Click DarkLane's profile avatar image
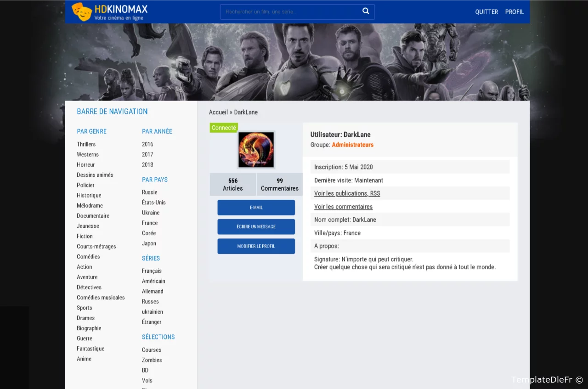The height and width of the screenshot is (389, 588). coord(256,150)
